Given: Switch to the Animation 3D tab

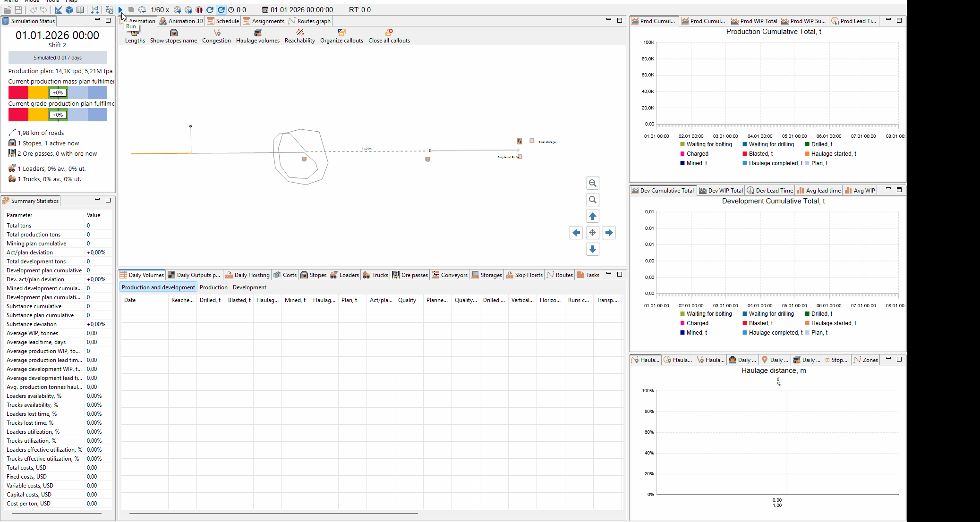Looking at the screenshot, I should click(181, 21).
